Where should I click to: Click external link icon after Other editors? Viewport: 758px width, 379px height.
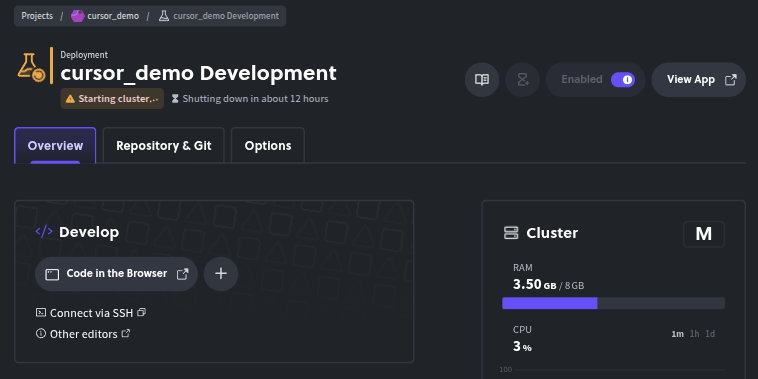coord(125,334)
